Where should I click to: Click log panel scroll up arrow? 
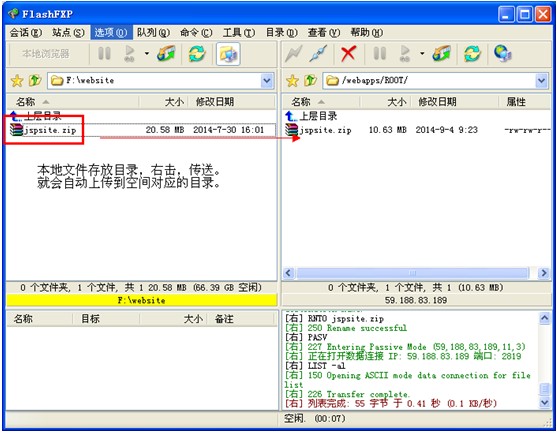pos(544,318)
